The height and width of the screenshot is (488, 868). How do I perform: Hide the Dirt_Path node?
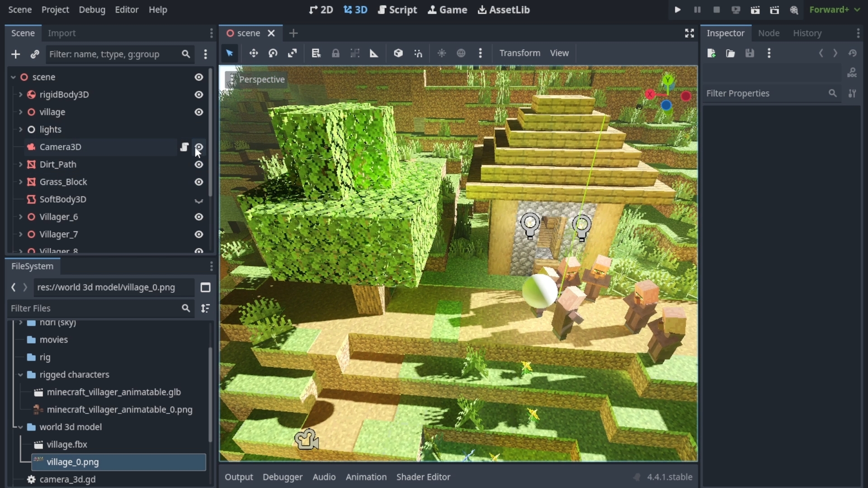click(199, 164)
